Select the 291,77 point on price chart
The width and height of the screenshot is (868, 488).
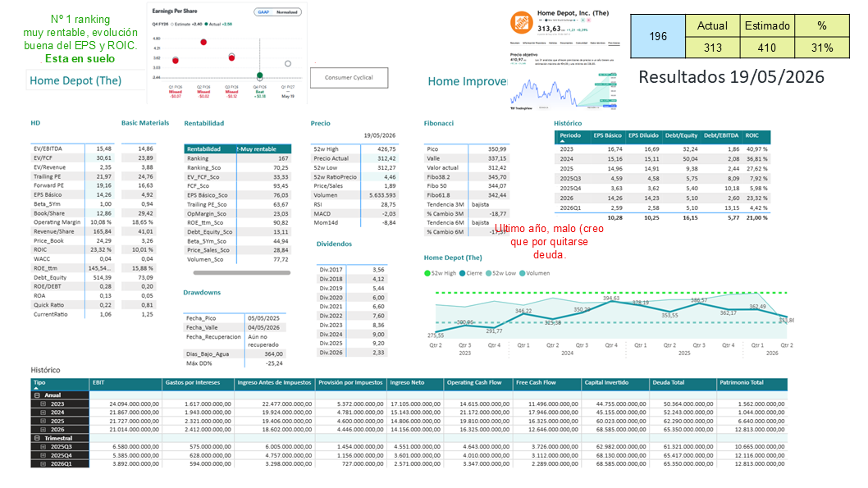(x=495, y=326)
